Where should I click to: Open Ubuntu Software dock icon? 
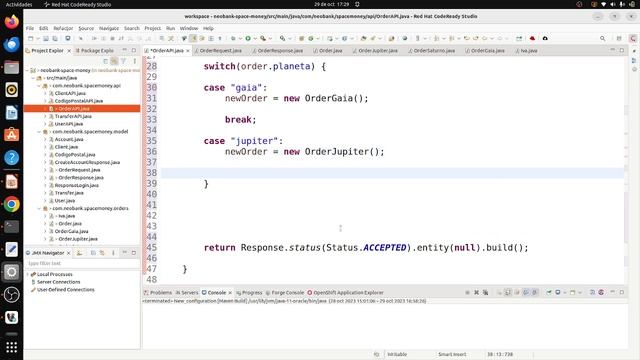coord(11,135)
